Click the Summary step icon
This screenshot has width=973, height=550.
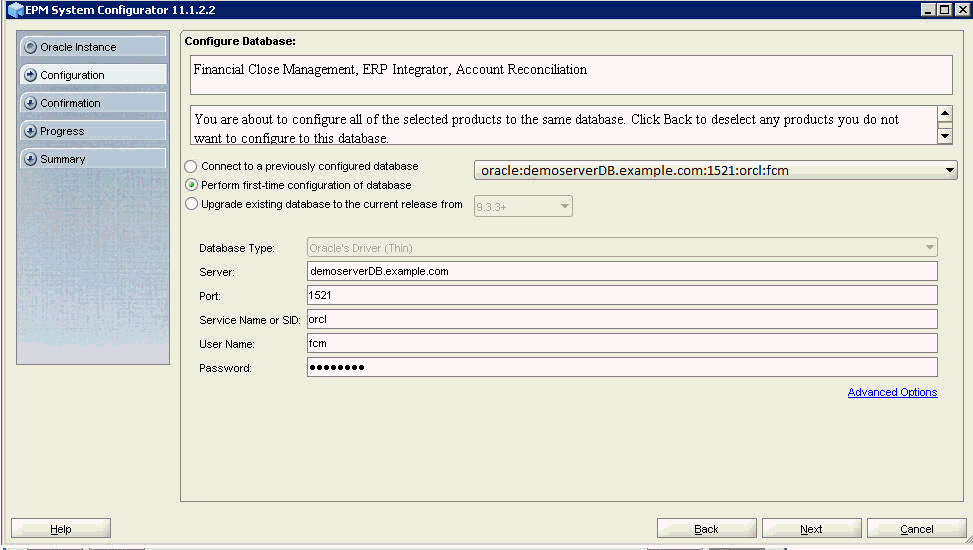click(x=30, y=159)
